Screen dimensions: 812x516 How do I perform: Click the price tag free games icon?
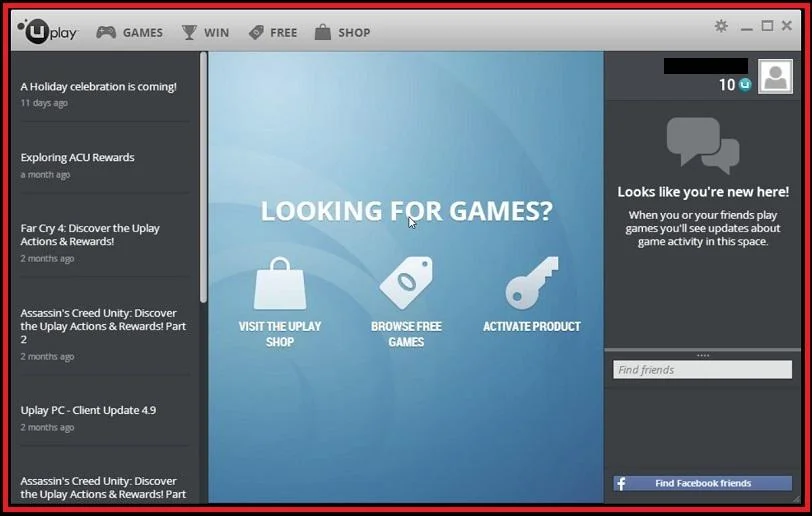(405, 284)
